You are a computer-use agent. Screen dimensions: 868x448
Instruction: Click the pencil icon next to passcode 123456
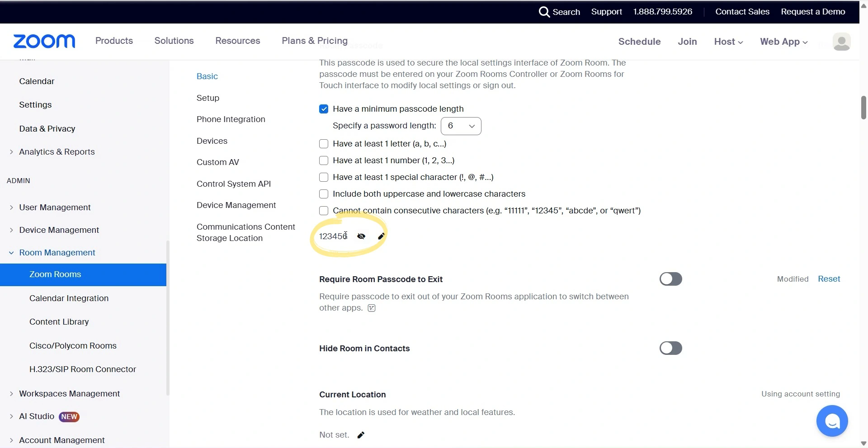click(x=381, y=236)
